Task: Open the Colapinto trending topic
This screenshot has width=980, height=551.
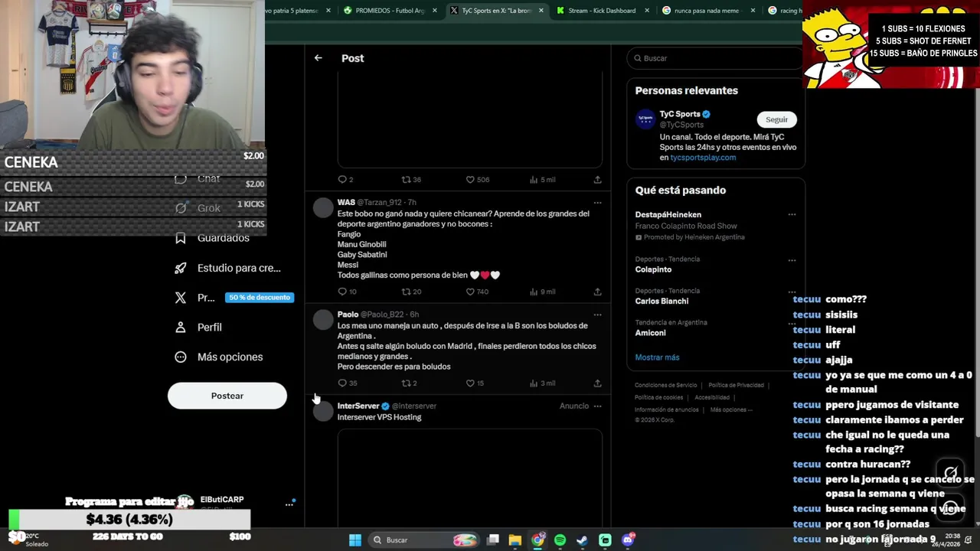Action: point(653,269)
